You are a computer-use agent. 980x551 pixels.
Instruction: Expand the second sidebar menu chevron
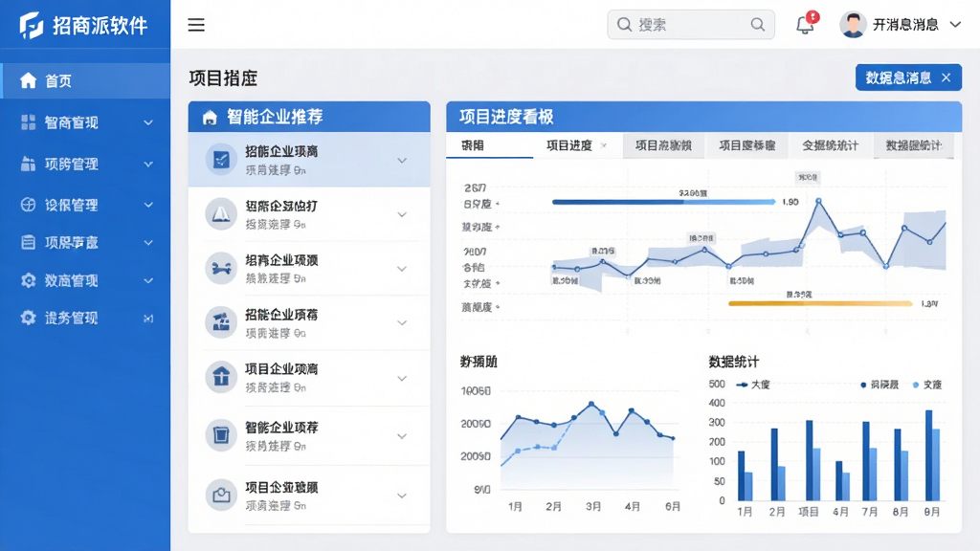click(x=148, y=123)
